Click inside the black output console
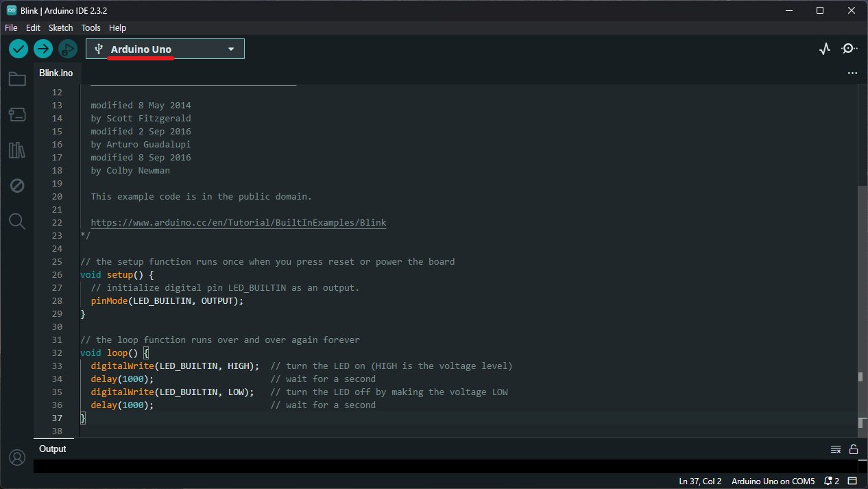868x489 pixels. pos(446,466)
